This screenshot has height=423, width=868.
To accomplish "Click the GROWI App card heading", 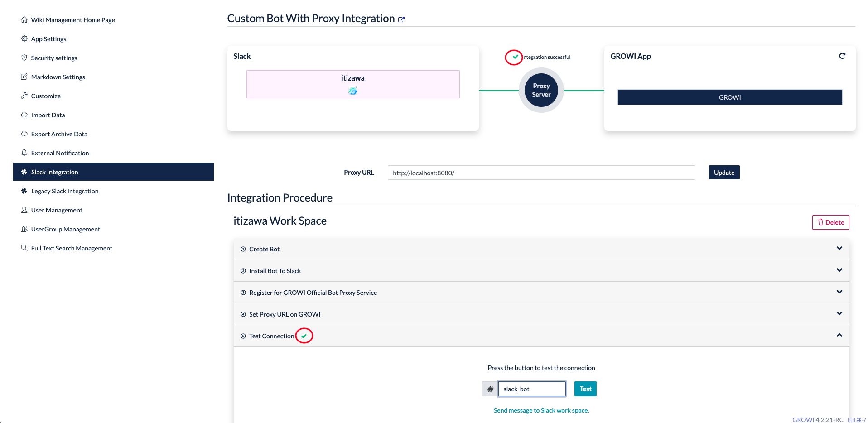I will (x=631, y=56).
